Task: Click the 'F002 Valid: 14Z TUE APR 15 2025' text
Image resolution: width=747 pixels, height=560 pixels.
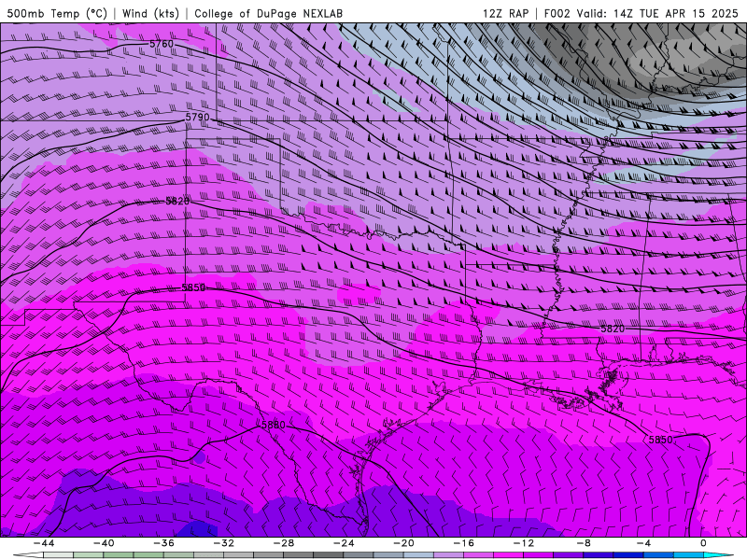Action: [641, 13]
